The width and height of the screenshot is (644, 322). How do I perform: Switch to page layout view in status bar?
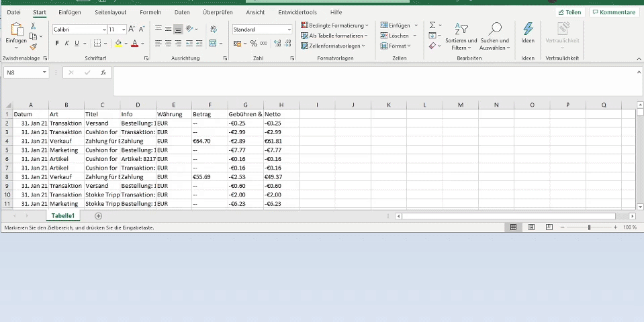531,227
